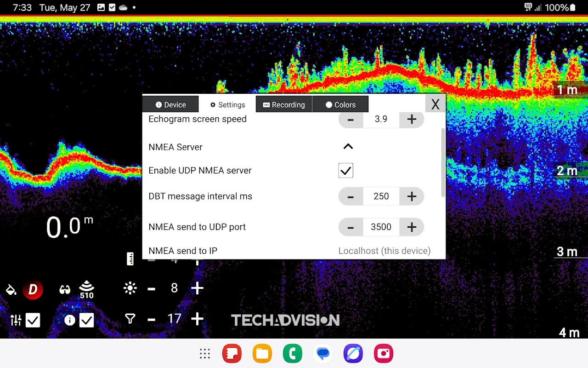
Task: Open the Colors tab
Action: [340, 105]
